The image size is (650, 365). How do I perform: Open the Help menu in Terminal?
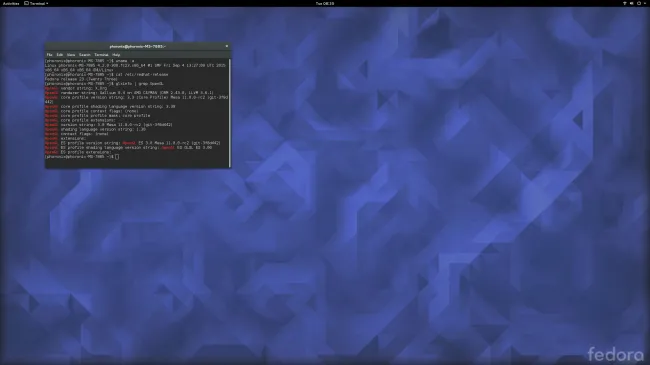tap(116, 55)
